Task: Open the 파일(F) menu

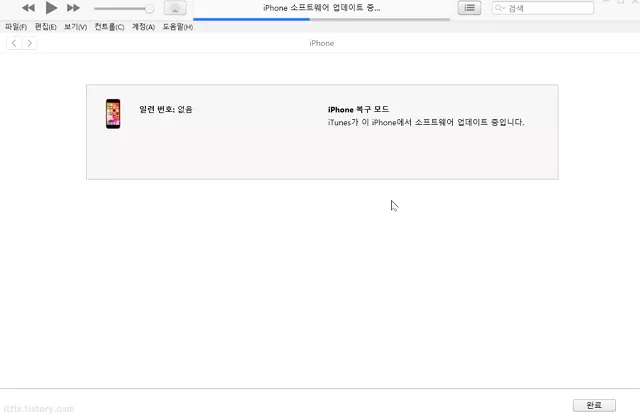Action: pyautogui.click(x=16, y=27)
